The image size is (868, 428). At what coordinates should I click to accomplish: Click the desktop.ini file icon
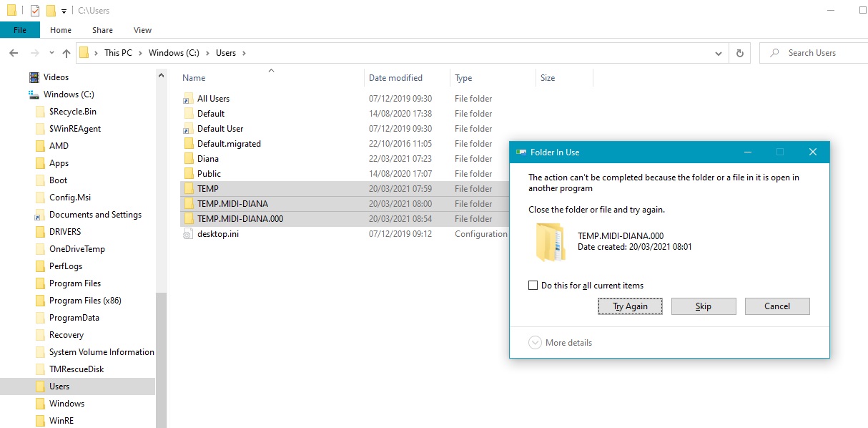point(188,234)
